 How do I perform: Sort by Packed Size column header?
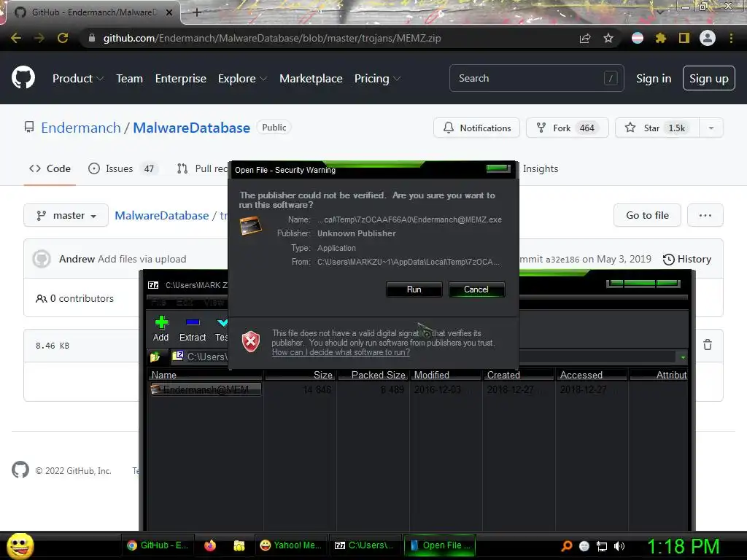[x=373, y=375]
